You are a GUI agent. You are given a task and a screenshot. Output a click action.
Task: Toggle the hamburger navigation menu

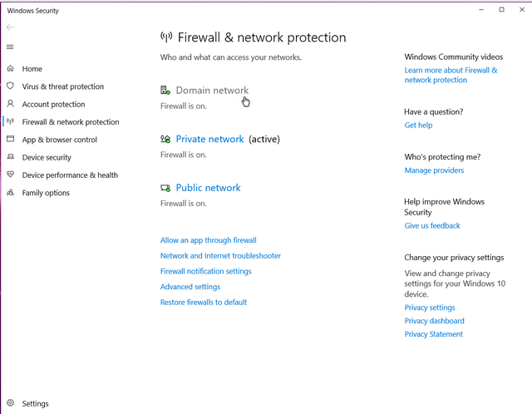pyautogui.click(x=10, y=47)
